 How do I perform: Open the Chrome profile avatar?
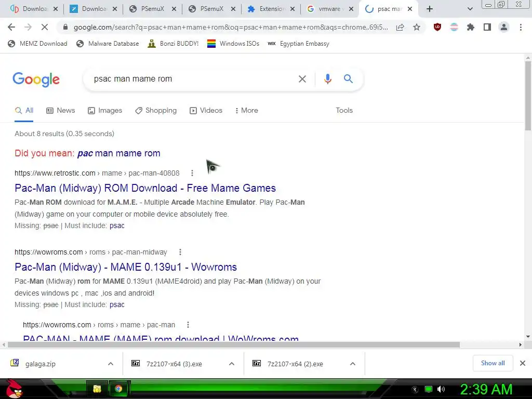pyautogui.click(x=504, y=27)
